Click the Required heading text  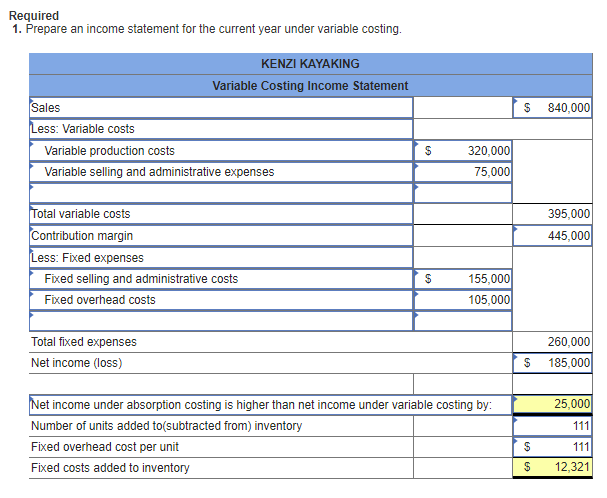(x=34, y=16)
